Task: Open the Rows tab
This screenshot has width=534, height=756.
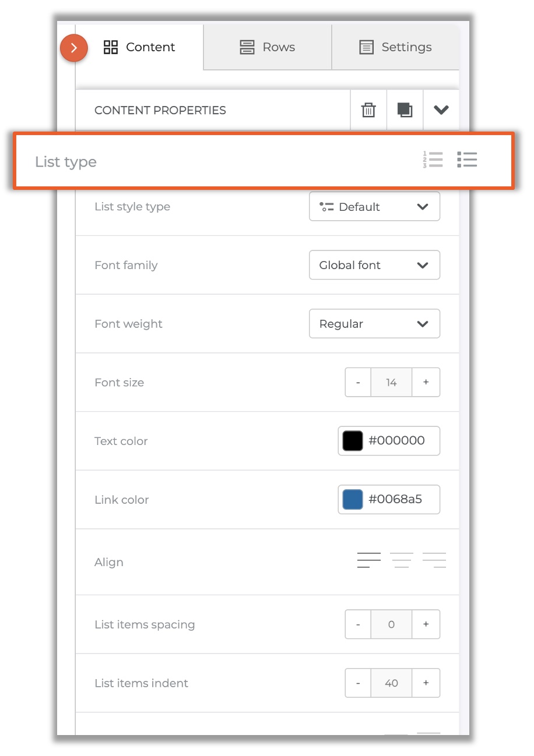Action: [268, 47]
